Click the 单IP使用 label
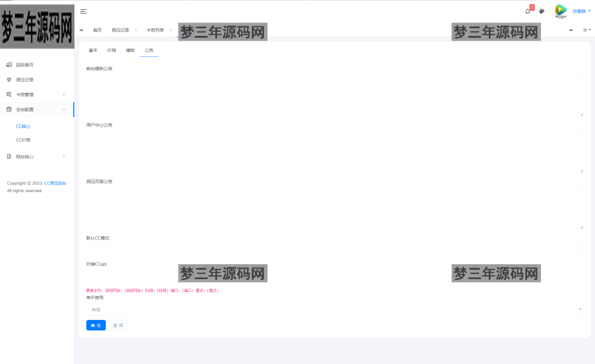 coord(95,298)
